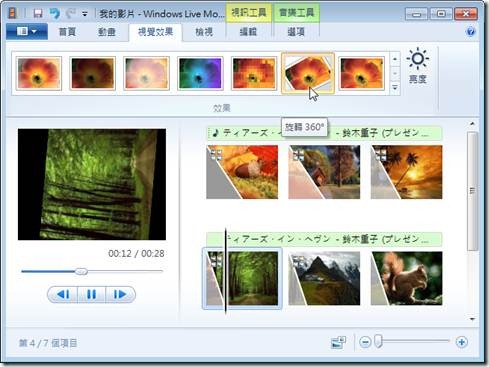Click the greyed redo arrow icon

(71, 14)
